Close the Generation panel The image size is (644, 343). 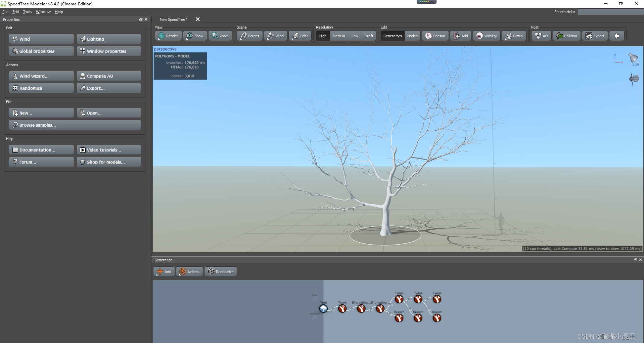point(640,260)
